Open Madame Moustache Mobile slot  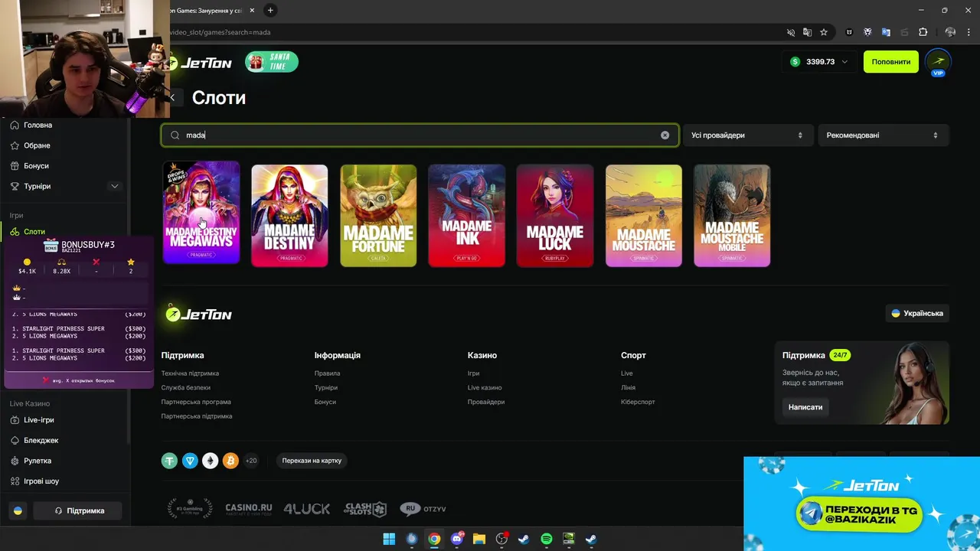tap(732, 216)
